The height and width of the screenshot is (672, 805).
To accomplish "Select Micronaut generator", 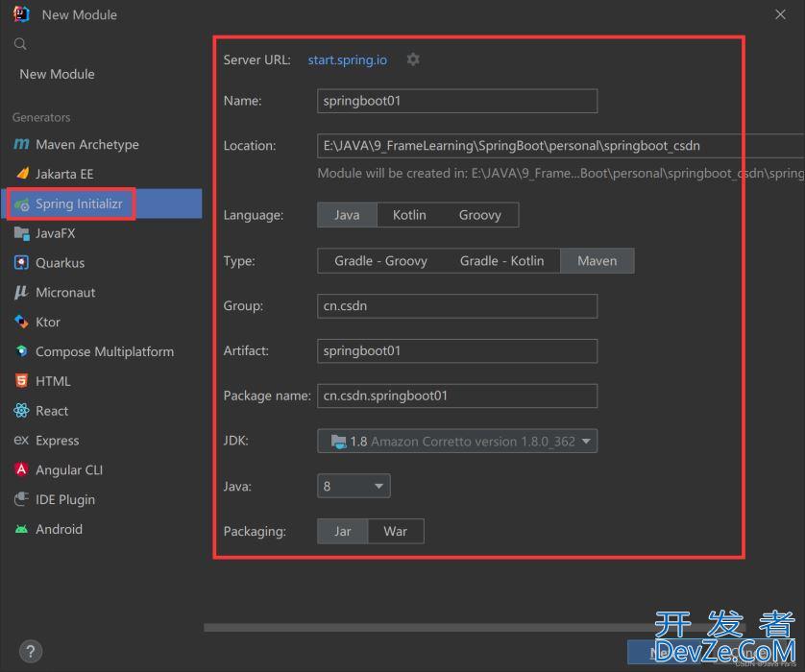I will (x=102, y=293).
